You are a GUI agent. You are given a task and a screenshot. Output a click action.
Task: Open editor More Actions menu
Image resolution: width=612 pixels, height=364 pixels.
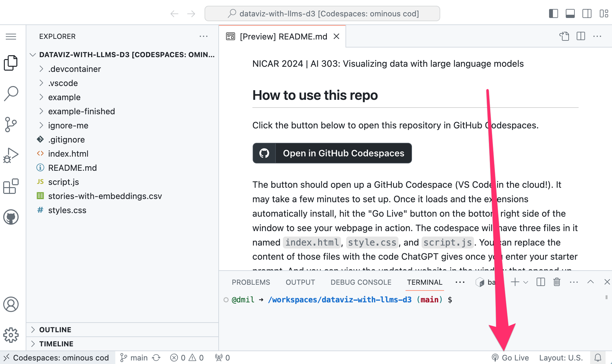[597, 36]
